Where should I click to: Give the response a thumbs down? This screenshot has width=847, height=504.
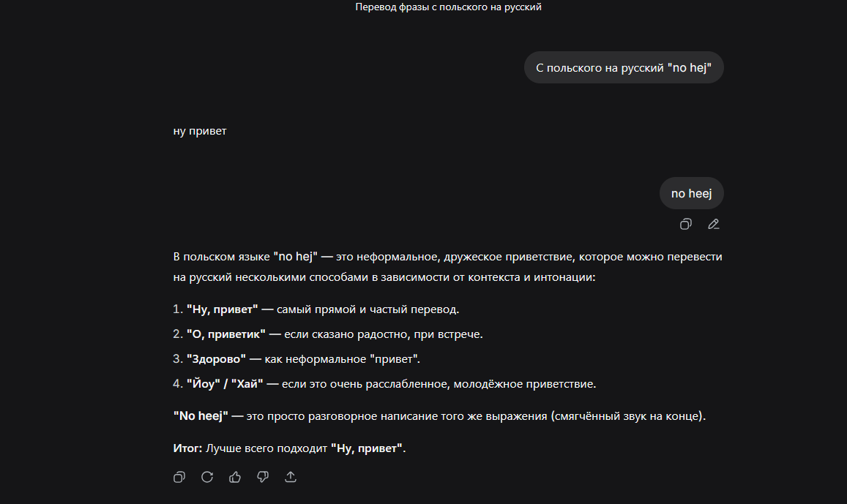(x=263, y=477)
